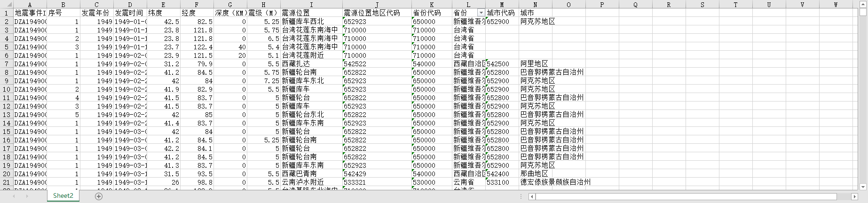Click 序号 cell 4 in row 11
Viewport: 868px width, 203px height.
63,97
